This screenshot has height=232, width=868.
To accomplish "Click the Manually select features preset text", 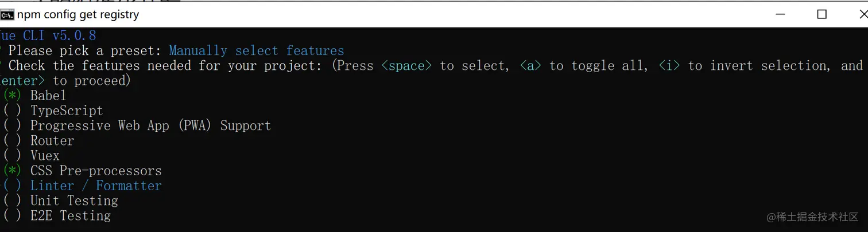I will click(x=257, y=51).
